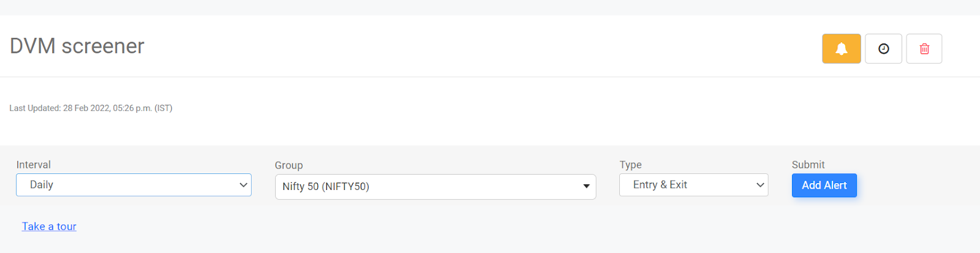Click the Type field label
The width and height of the screenshot is (980, 253).
coord(631,165)
